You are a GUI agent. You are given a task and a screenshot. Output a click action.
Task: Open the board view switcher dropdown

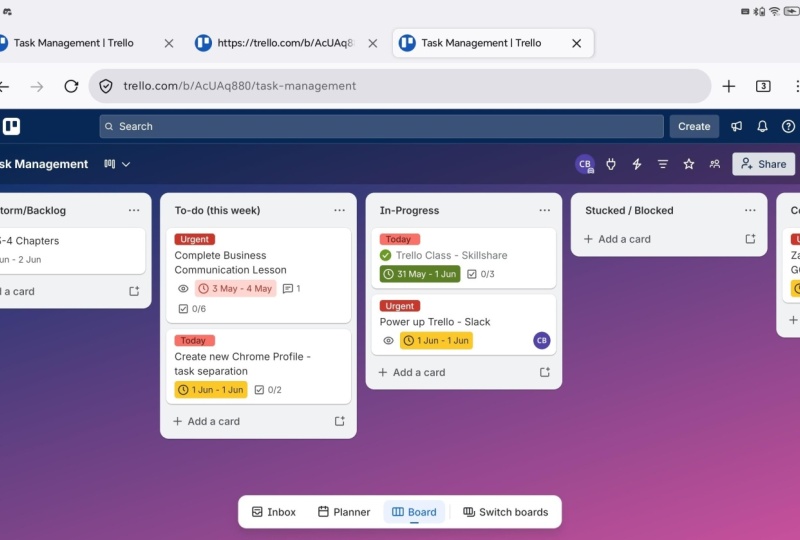[117, 164]
